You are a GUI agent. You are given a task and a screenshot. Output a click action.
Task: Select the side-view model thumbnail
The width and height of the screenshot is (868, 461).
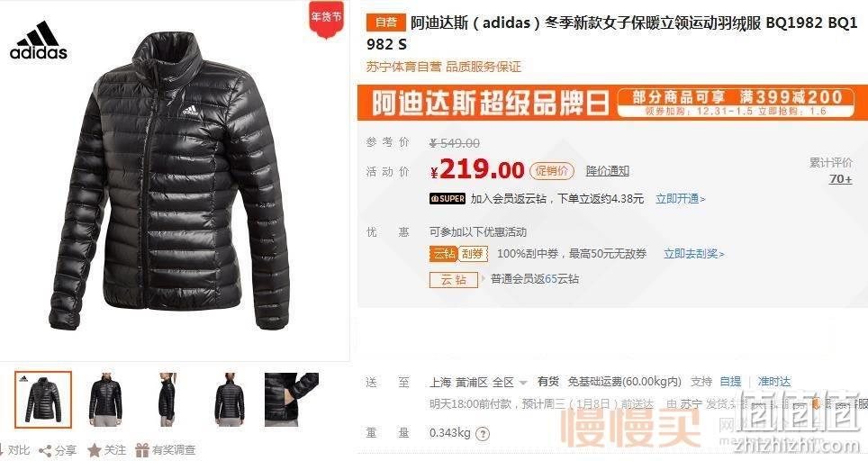point(167,400)
